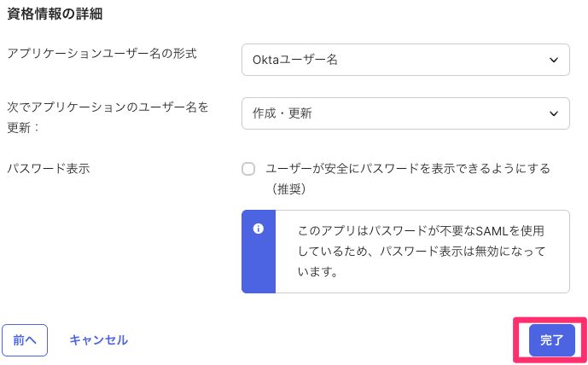The width and height of the screenshot is (588, 365).
Task: Enable the secure password display checkbox
Action: tap(248, 169)
